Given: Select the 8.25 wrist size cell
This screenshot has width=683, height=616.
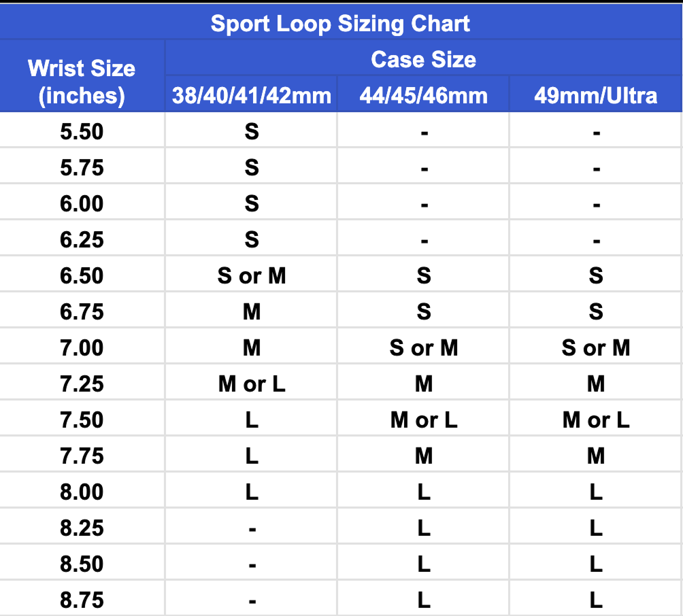Looking at the screenshot, I should point(82,528).
